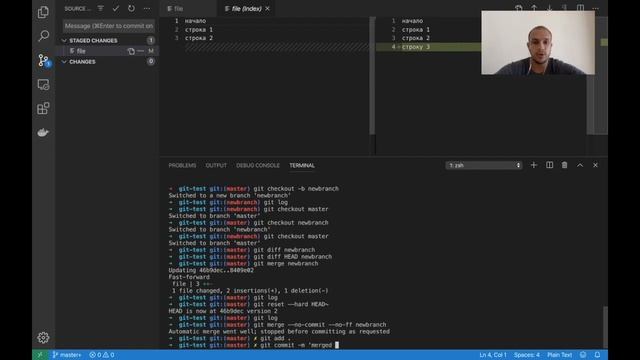Image resolution: width=640 pixels, height=360 pixels.
Task: Kill terminal using trash icon
Action: point(564,165)
